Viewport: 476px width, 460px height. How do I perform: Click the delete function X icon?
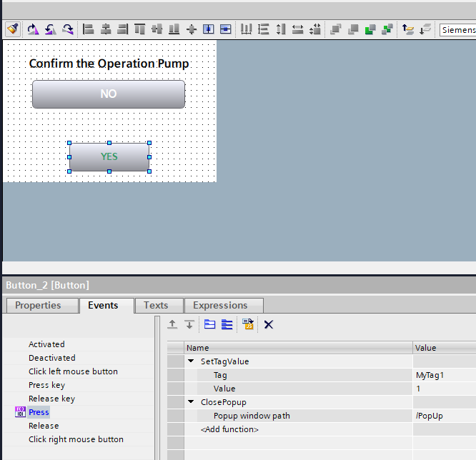(x=269, y=324)
